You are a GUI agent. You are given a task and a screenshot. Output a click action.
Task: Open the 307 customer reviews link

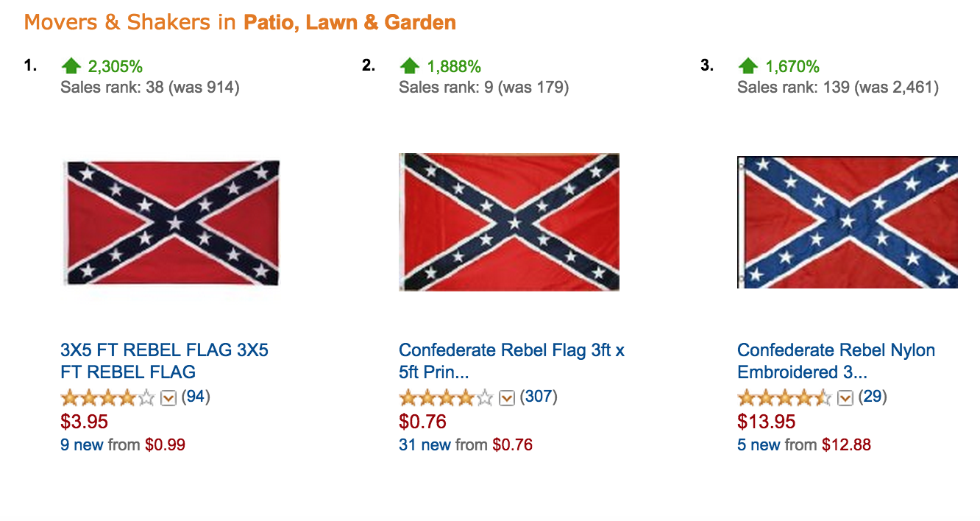539,397
